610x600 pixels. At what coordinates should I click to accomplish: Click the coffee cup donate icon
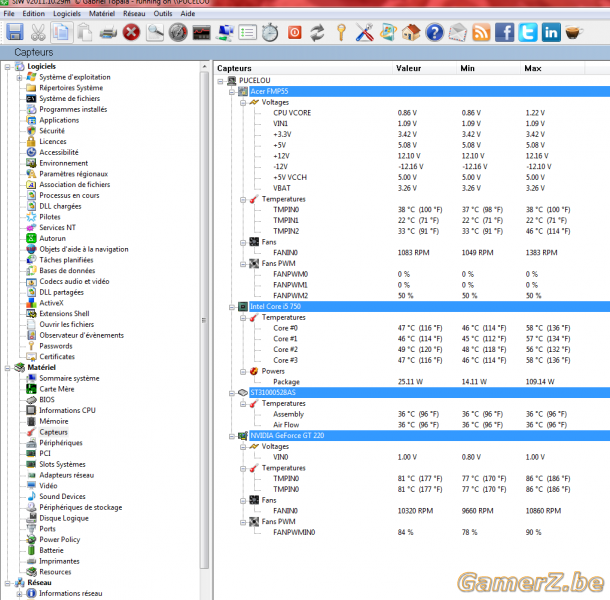pyautogui.click(x=574, y=32)
